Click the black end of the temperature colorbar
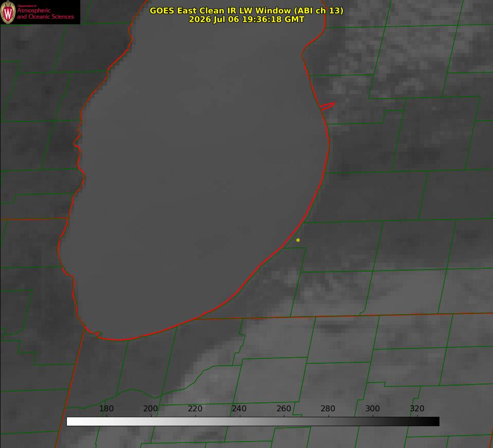 point(435,421)
